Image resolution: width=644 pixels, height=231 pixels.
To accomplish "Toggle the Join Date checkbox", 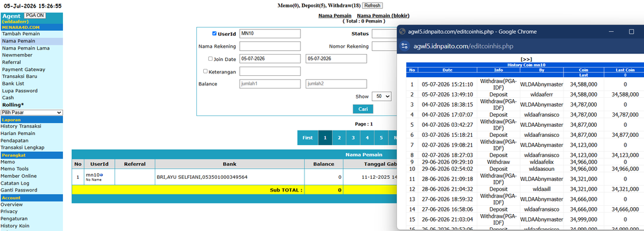I will pos(210,58).
